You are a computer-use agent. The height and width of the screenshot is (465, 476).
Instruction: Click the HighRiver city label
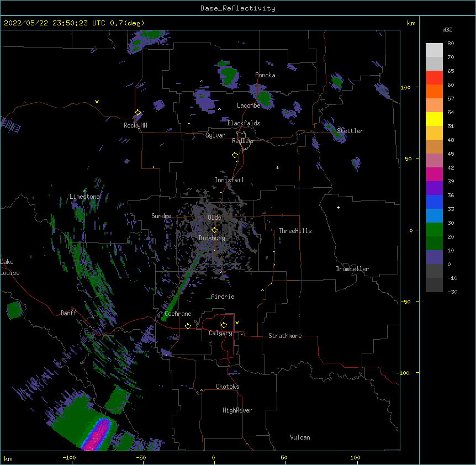coord(237,410)
